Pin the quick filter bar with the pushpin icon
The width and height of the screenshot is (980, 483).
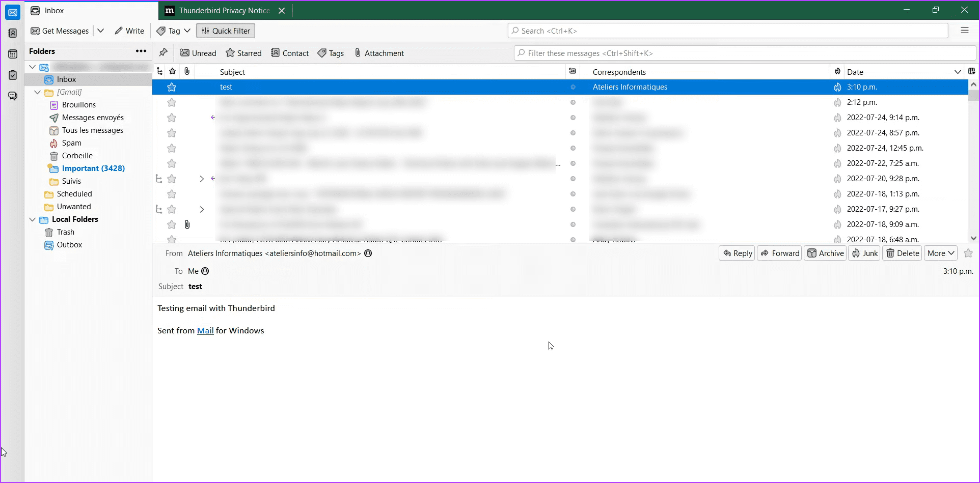coord(163,52)
